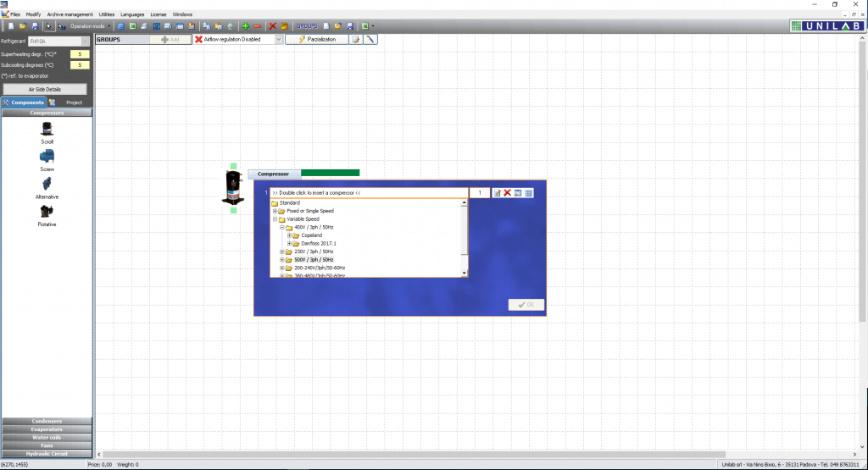Click the Open folder icon in main toolbar
Image resolution: width=868 pixels, height=470 pixels.
pos(23,26)
